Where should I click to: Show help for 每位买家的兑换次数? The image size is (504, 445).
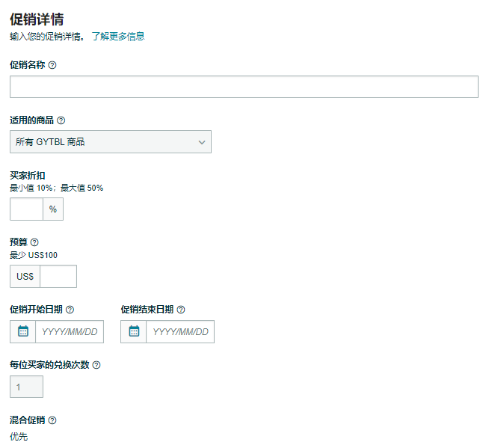(x=96, y=365)
